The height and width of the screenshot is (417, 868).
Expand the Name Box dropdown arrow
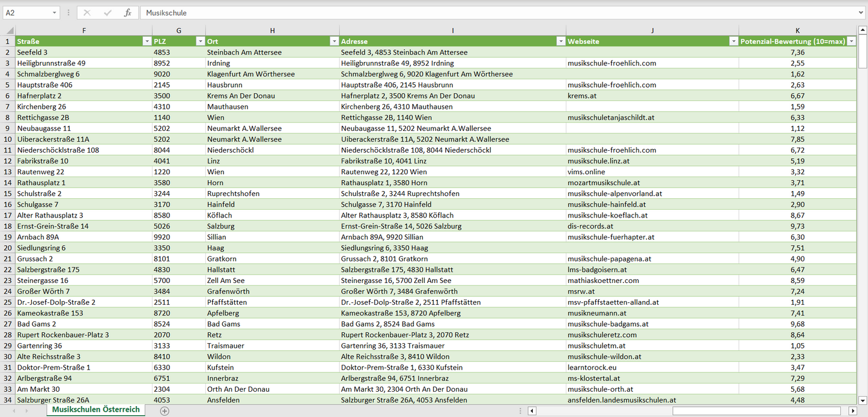coord(54,13)
